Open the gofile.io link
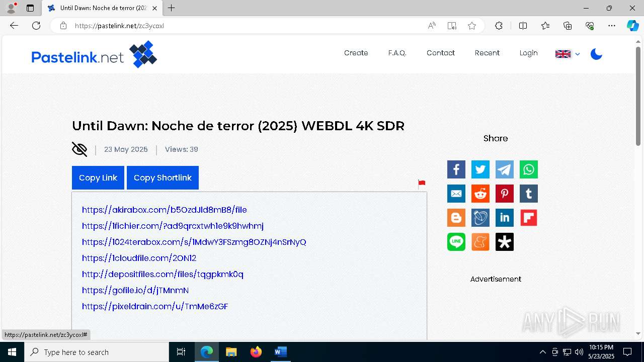Image resolution: width=644 pixels, height=362 pixels. click(x=135, y=290)
